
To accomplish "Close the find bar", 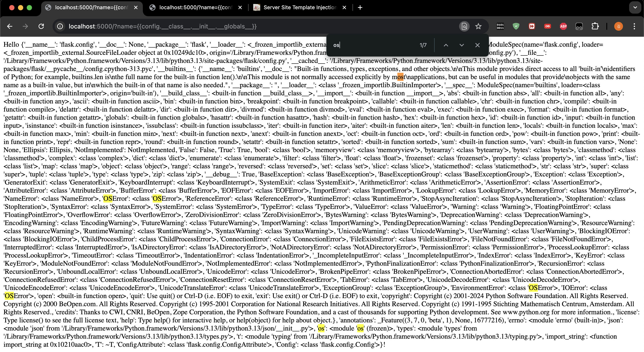I will (477, 45).
